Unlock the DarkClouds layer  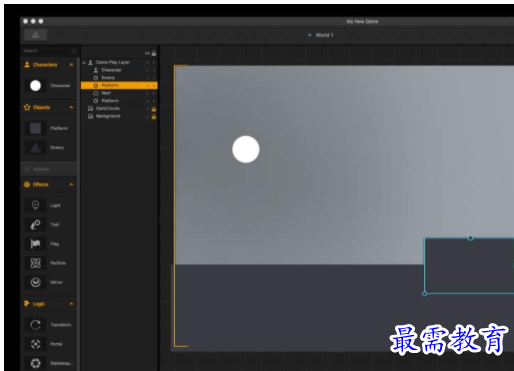click(154, 109)
